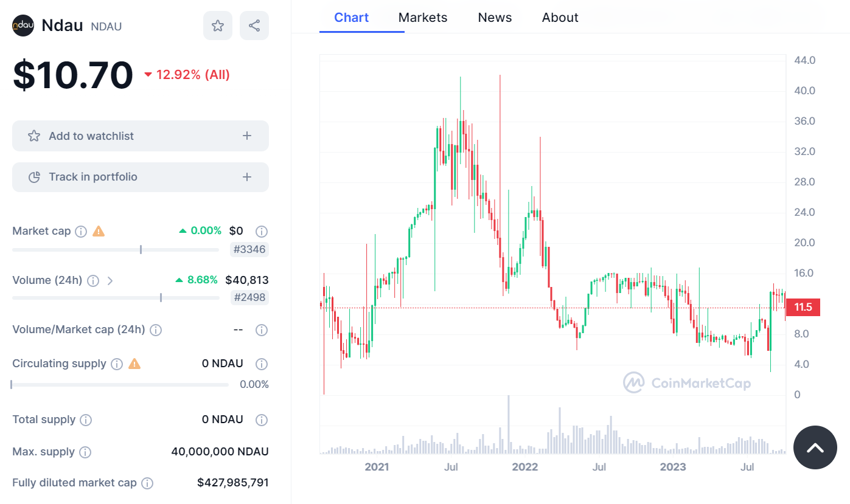This screenshot has width=850, height=504.
Task: Click the 2022 label on chart time axis
Action: [x=524, y=467]
